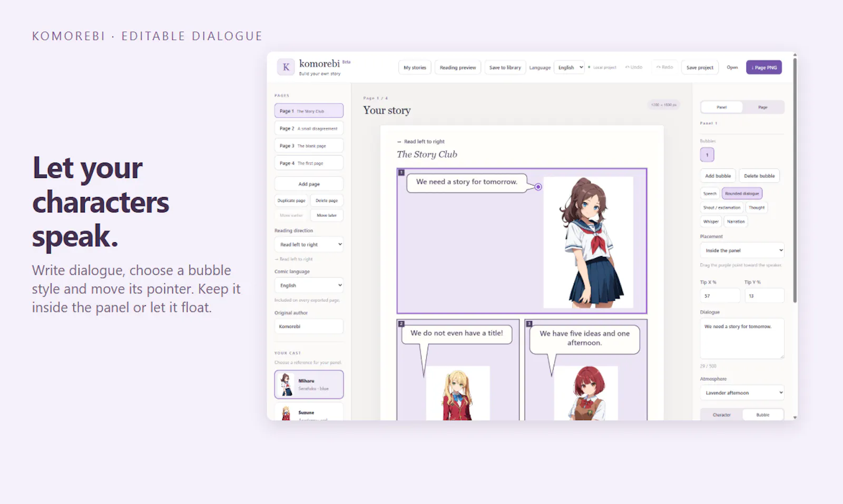Select Page 4 The first page
This screenshot has width=843, height=504.
pos(309,163)
